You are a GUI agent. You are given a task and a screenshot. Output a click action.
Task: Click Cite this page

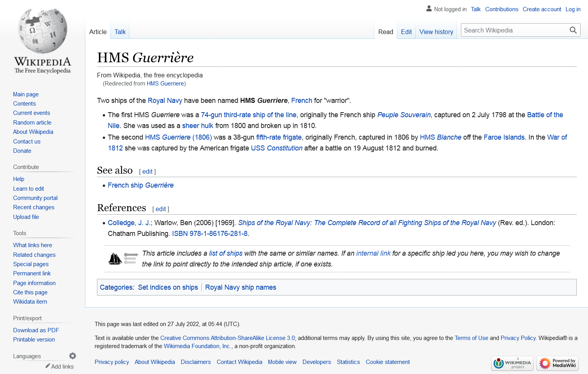pos(30,292)
